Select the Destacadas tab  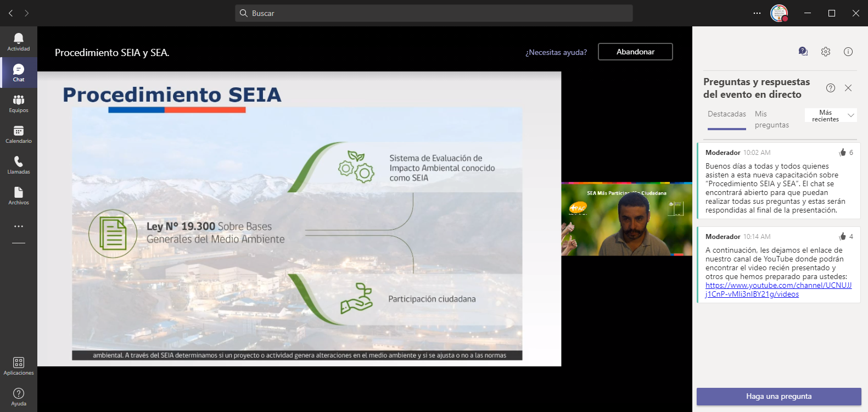[x=726, y=114]
